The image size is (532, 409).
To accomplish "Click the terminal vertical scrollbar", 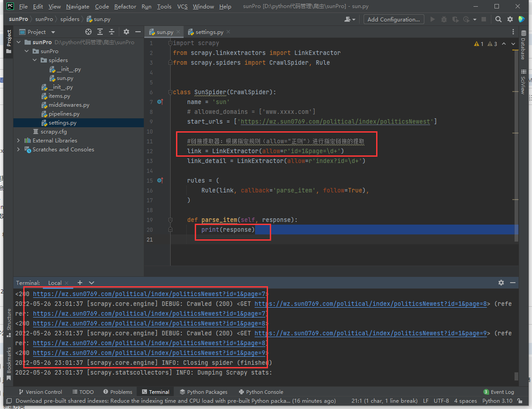I will coord(516,376).
